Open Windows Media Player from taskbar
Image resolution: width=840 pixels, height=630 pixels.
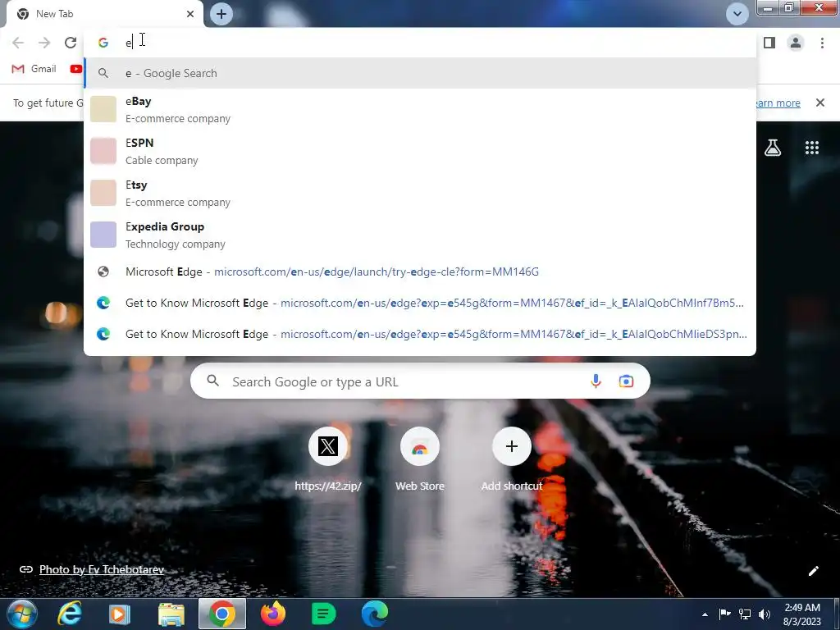point(119,614)
